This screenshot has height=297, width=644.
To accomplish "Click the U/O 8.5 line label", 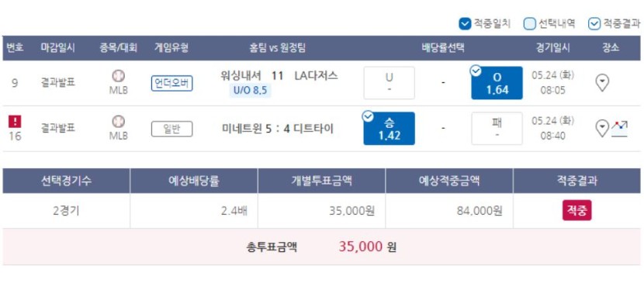I will [x=250, y=90].
